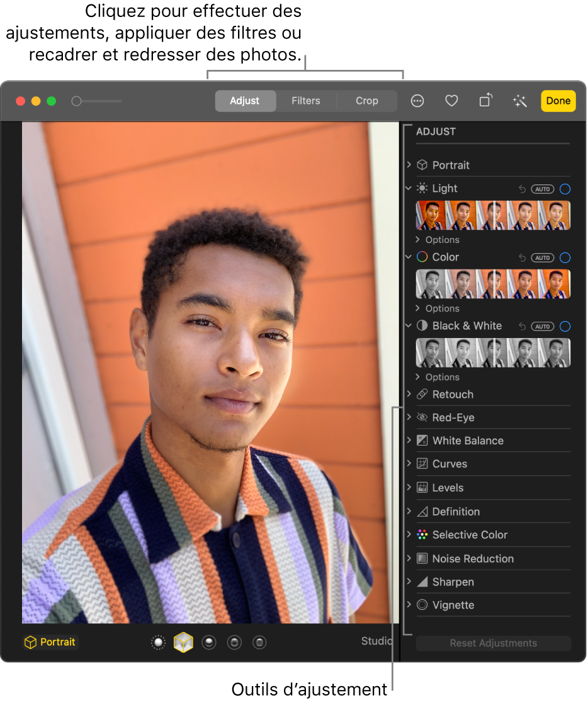The image size is (588, 705).
Task: Click the Levels histogram icon
Action: [422, 487]
